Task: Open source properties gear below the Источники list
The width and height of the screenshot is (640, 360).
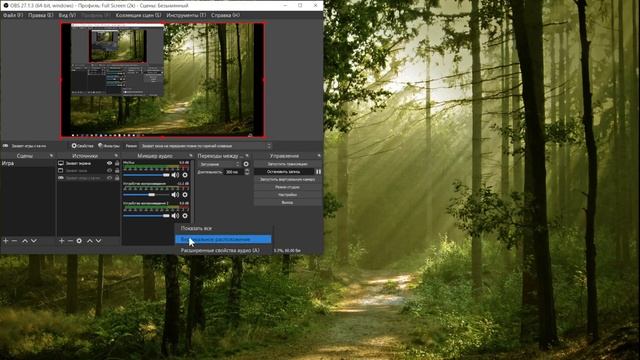Action: pyautogui.click(x=79, y=241)
